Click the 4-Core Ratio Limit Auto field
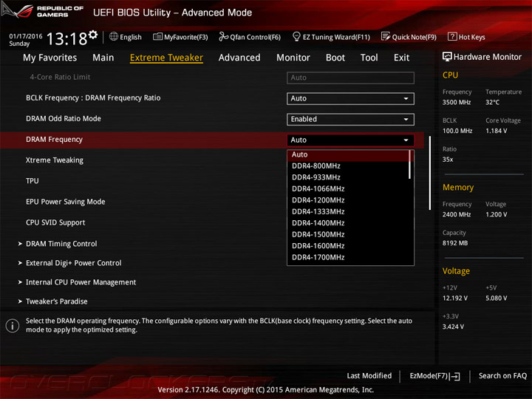The height and width of the screenshot is (399, 532). (x=350, y=78)
